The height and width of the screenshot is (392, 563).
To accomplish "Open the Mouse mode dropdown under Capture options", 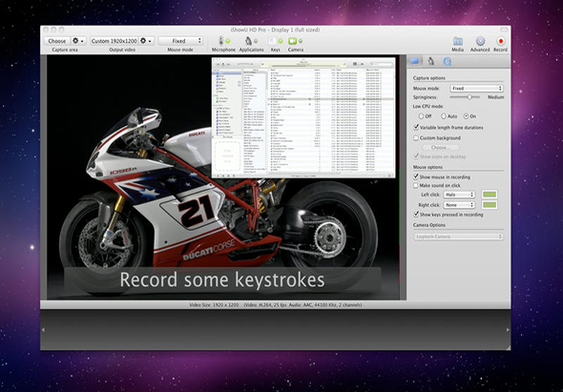I will click(x=476, y=88).
